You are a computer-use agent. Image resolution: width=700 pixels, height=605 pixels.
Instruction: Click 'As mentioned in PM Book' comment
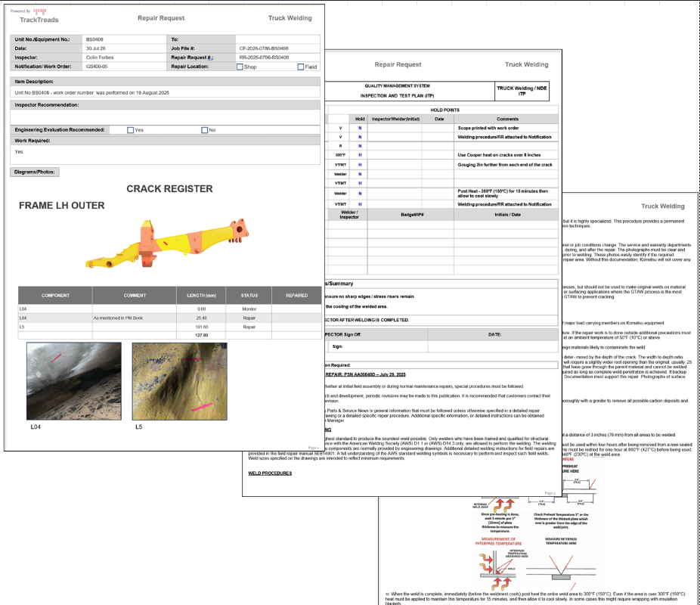pyautogui.click(x=118, y=318)
